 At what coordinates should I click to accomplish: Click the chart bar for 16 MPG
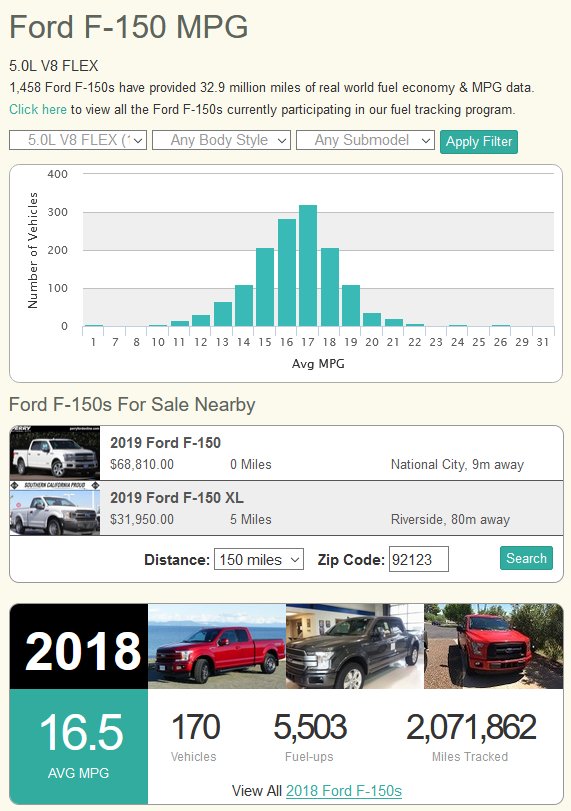point(287,272)
